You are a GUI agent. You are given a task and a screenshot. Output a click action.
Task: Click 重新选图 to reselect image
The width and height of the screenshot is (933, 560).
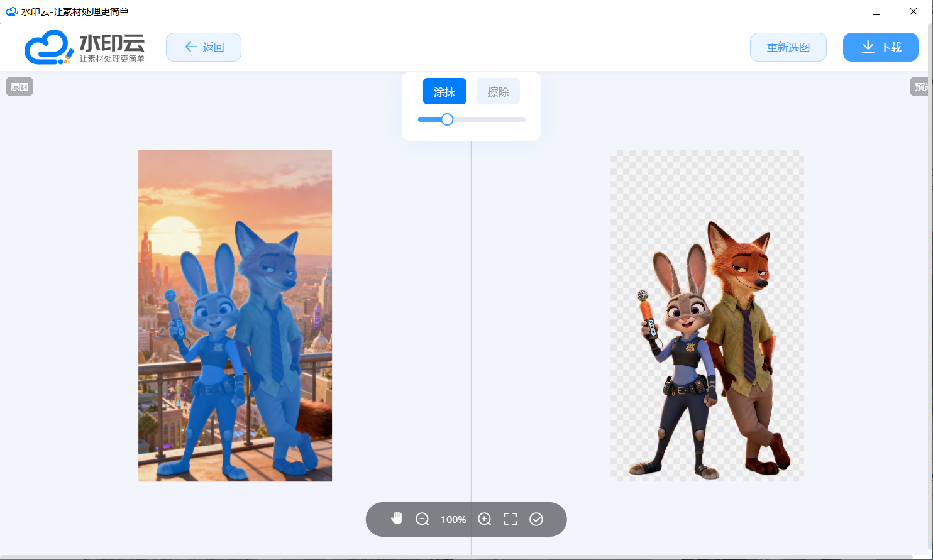coord(788,47)
